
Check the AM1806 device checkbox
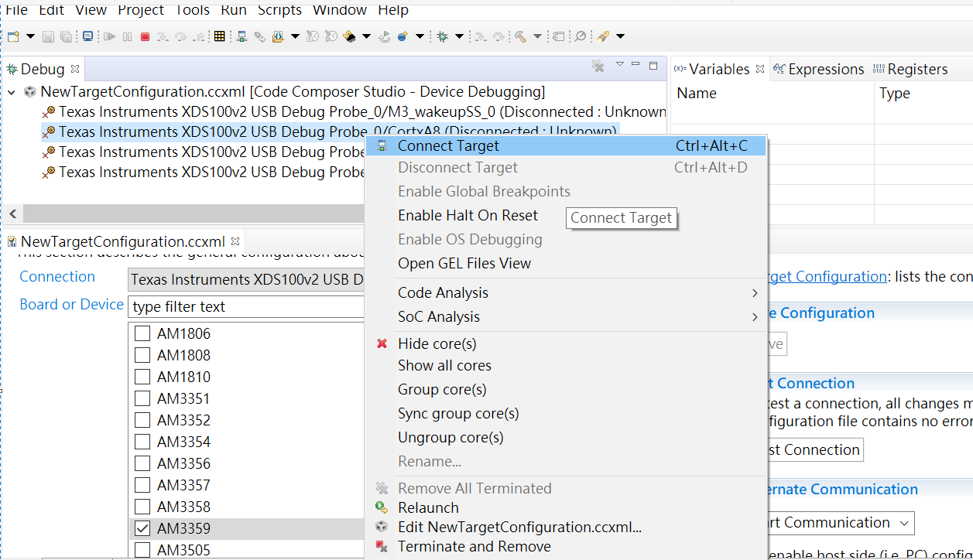coord(142,333)
